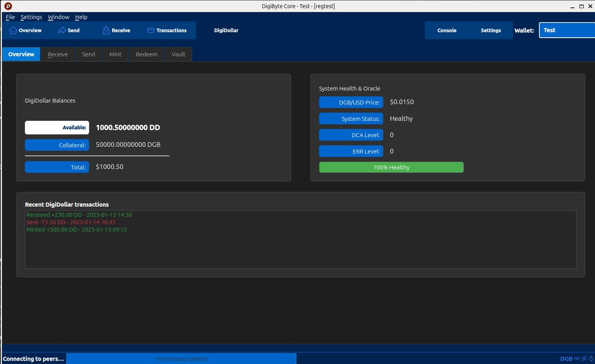This screenshot has height=364, width=595.
Task: Open the Settings menu in menu bar
Action: point(31,17)
